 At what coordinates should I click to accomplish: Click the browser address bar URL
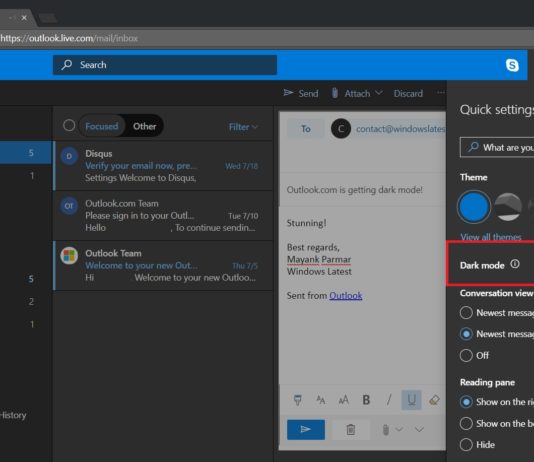tap(69, 38)
